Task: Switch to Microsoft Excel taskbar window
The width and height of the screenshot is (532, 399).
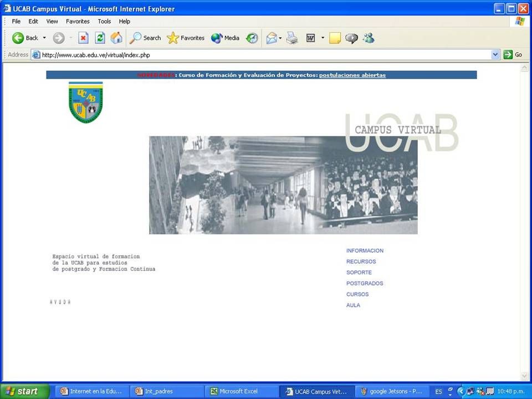Action: pyautogui.click(x=242, y=391)
